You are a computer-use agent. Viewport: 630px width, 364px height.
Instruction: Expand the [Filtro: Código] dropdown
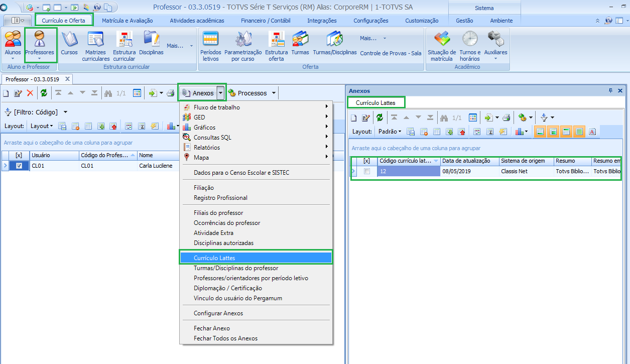[x=65, y=112]
